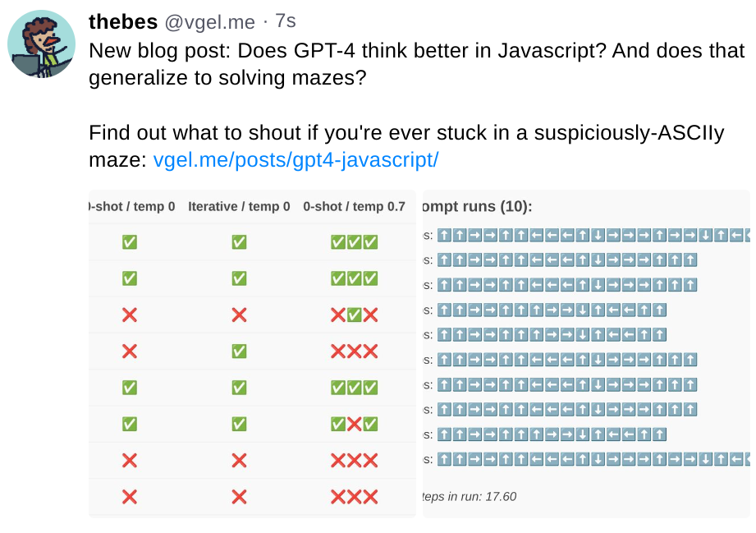The width and height of the screenshot is (756, 533).
Task: Click the thebes profile avatar
Action: click(x=41, y=44)
